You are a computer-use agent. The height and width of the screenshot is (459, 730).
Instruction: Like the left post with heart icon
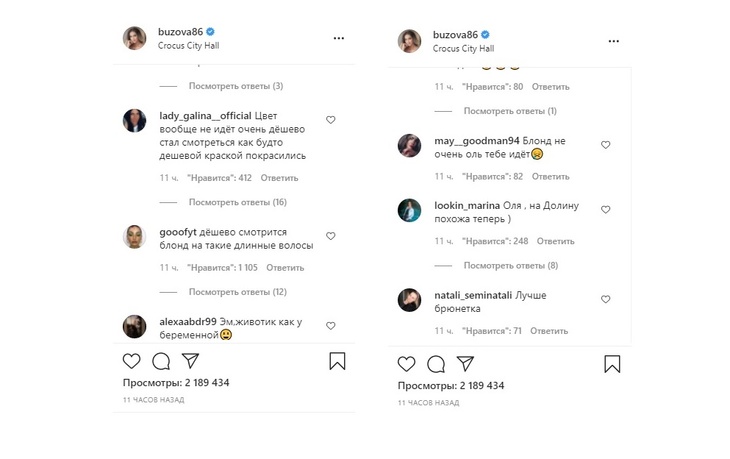click(x=132, y=362)
